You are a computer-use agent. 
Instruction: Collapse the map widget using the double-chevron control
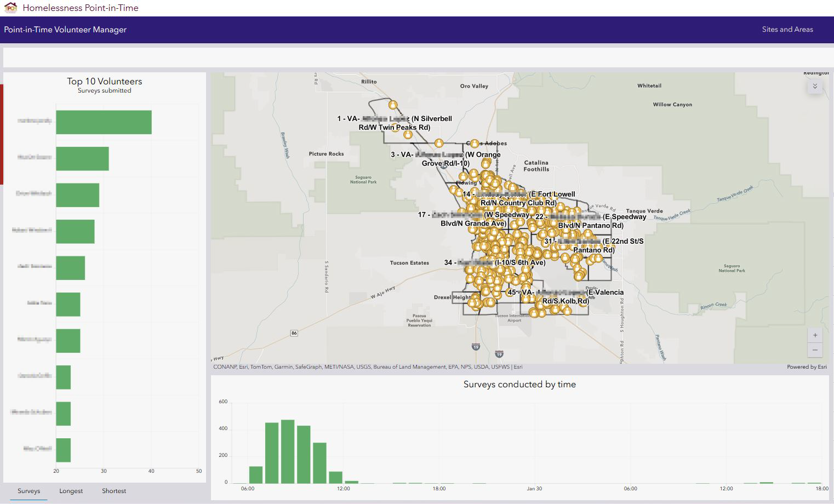coord(815,85)
